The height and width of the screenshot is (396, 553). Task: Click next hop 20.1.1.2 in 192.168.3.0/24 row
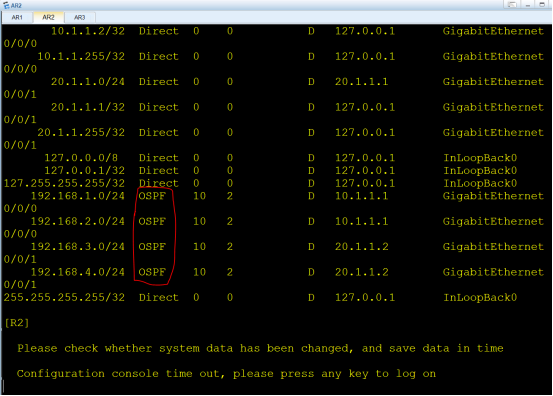click(361, 247)
